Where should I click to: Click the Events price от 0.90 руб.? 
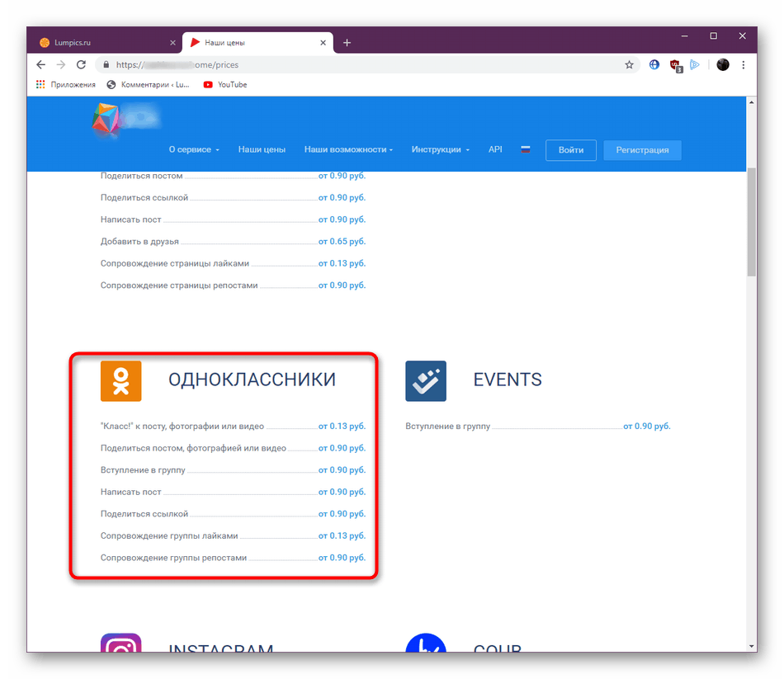click(x=646, y=426)
